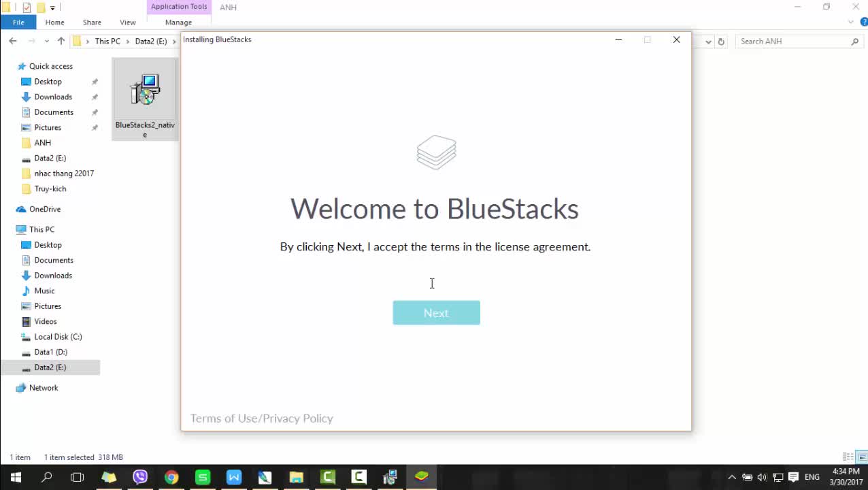Open the Windows Start menu

(16, 477)
